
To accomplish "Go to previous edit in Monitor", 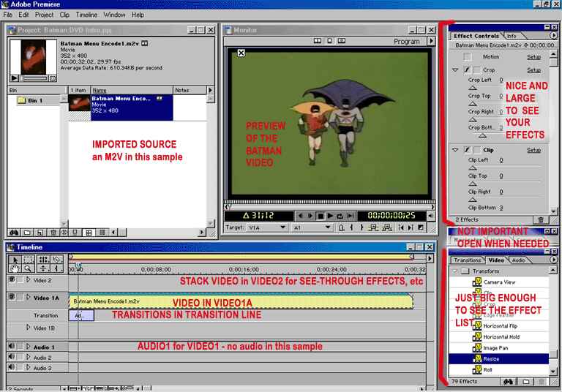I will (401, 227).
